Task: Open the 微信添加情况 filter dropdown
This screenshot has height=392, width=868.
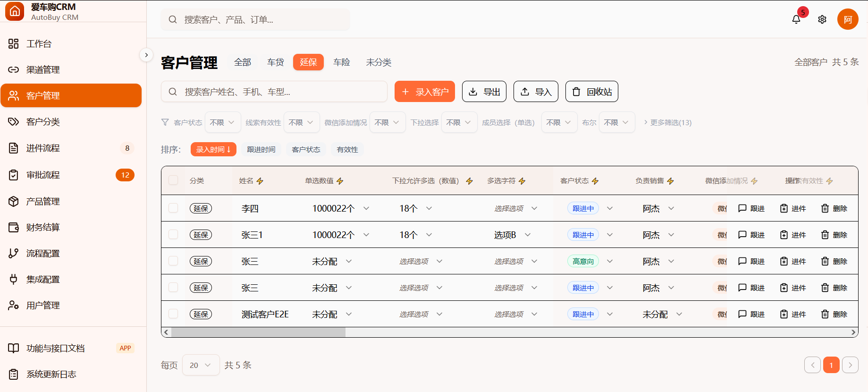Action: [388, 122]
